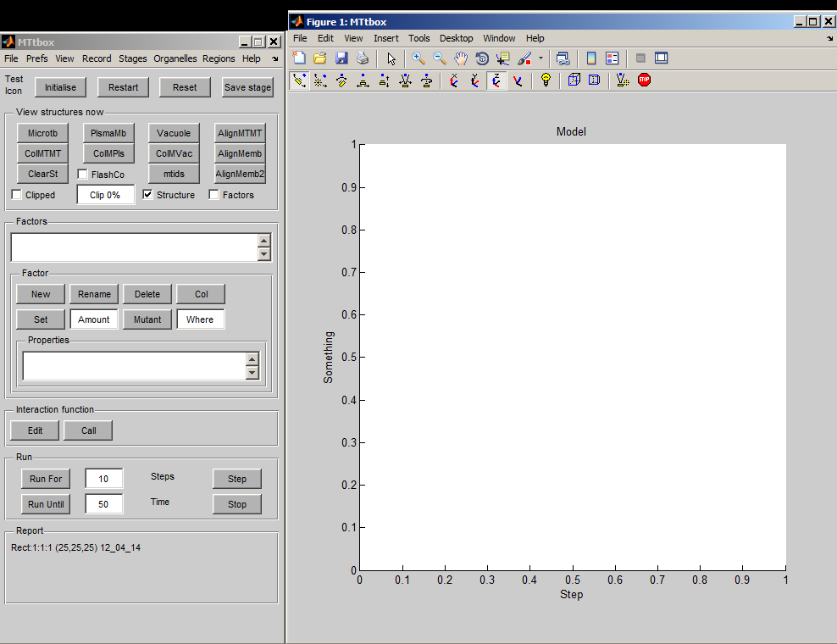This screenshot has width=837, height=644.
Task: Select the Pan hand tool
Action: click(461, 58)
